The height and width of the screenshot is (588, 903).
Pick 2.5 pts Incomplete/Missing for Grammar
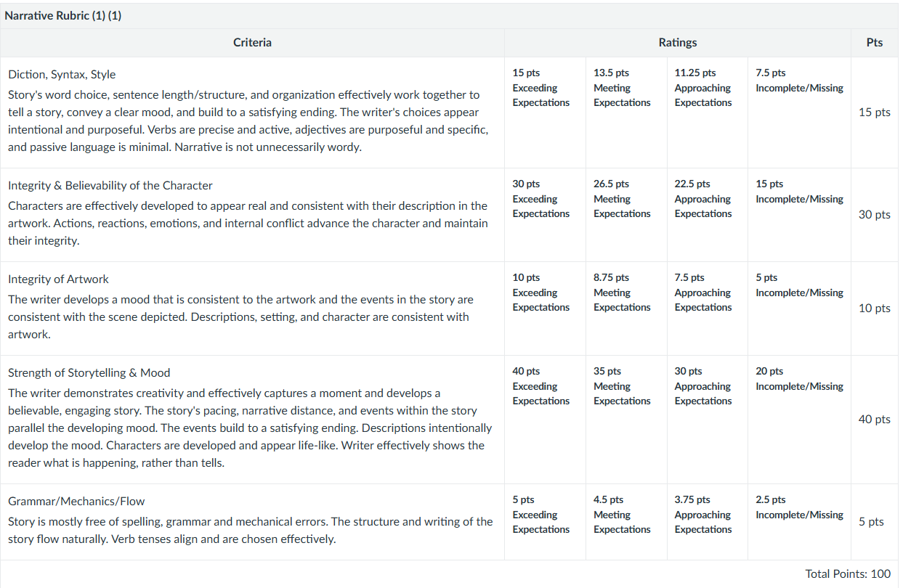(799, 507)
